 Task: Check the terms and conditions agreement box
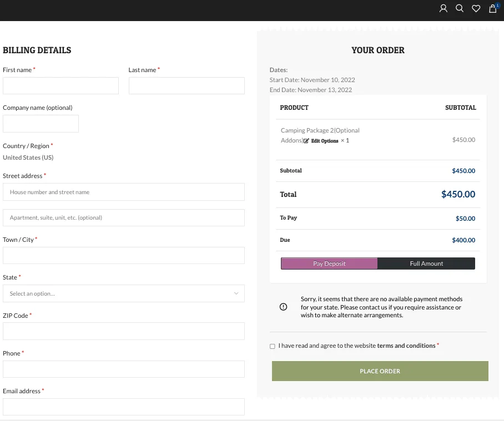[x=273, y=346]
